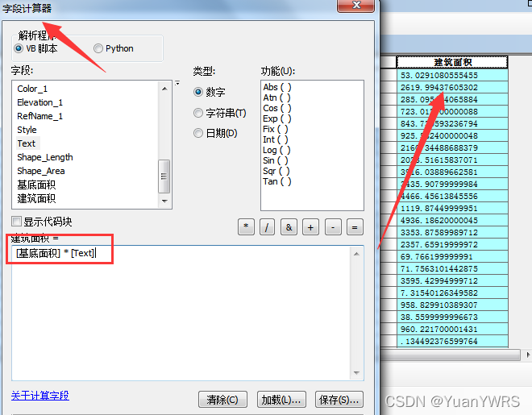This screenshot has width=532, height=415.
Task: Click the fields list scroll-down arrow
Action: tap(164, 201)
